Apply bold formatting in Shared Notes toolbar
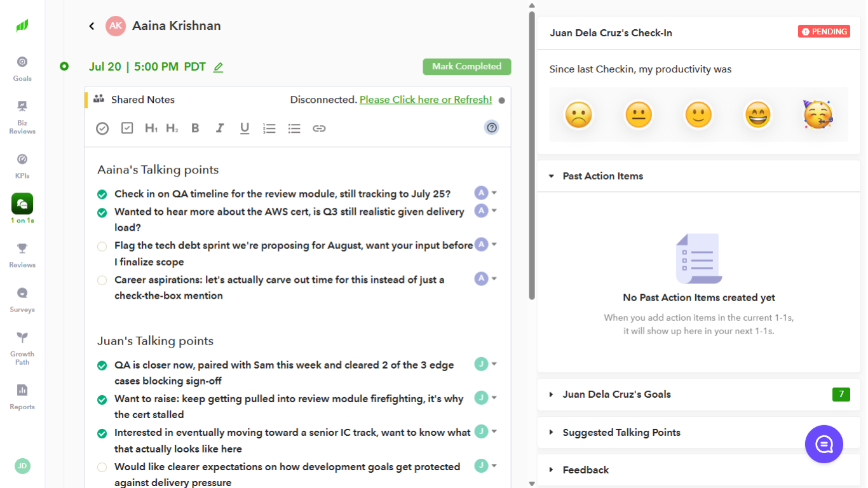 pos(195,128)
